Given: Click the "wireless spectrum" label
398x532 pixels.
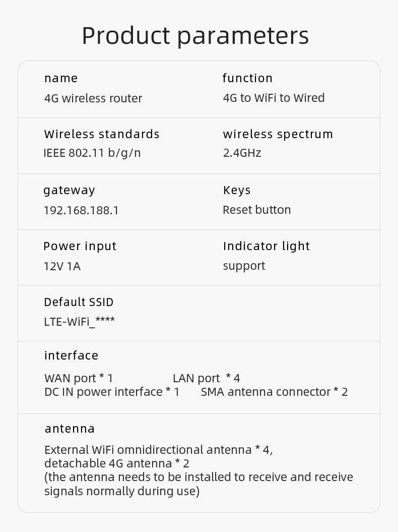Looking at the screenshot, I should pyautogui.click(x=278, y=134).
